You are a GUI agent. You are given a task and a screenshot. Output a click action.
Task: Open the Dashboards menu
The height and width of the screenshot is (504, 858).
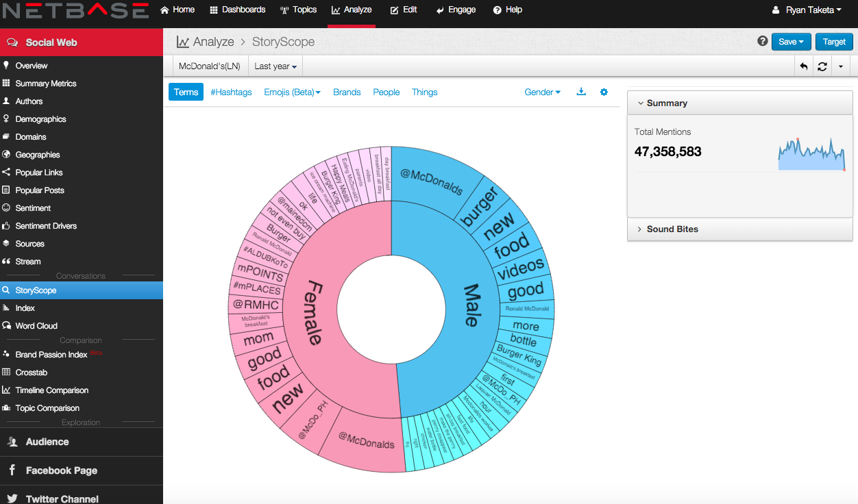point(238,10)
